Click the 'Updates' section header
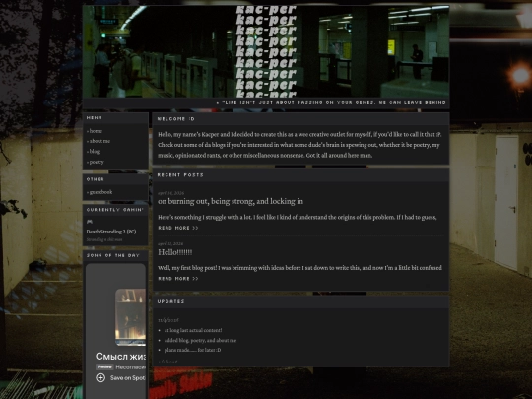This screenshot has width=532, height=399. pos(170,301)
